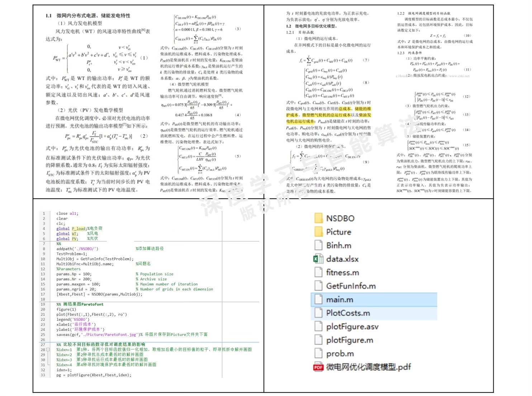Click heading '1.2 微电网多目标优化模型'
This screenshot has width=532, height=396.
pyautogui.click(x=311, y=26)
